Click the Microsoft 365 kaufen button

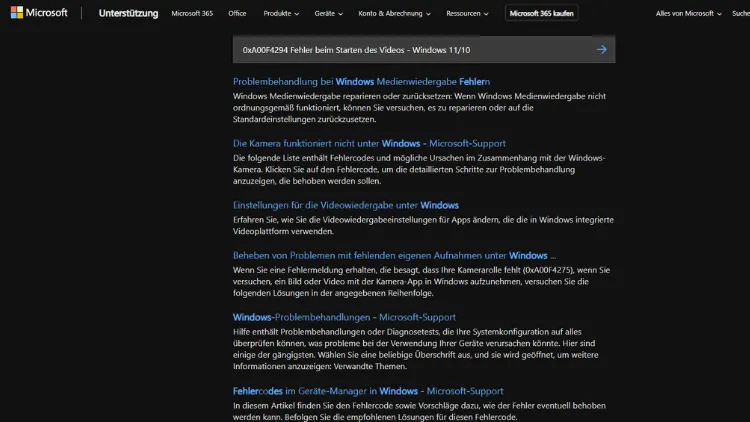pos(541,13)
